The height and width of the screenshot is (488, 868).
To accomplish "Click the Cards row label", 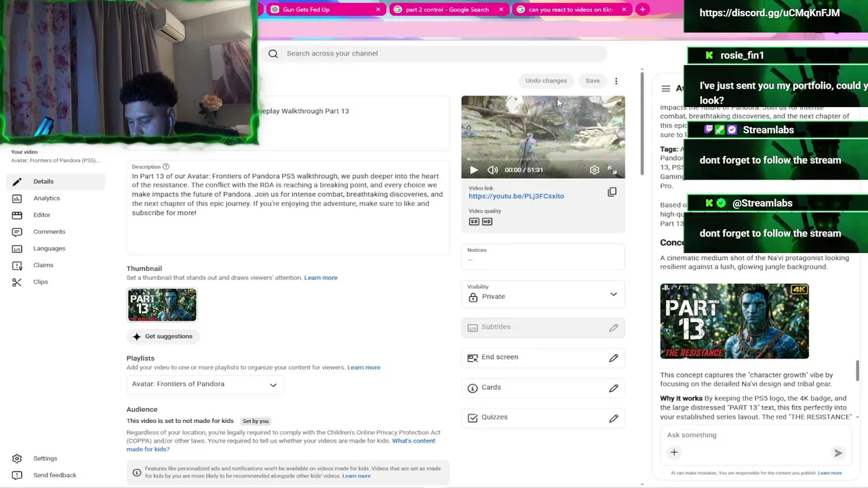I will (x=491, y=388).
